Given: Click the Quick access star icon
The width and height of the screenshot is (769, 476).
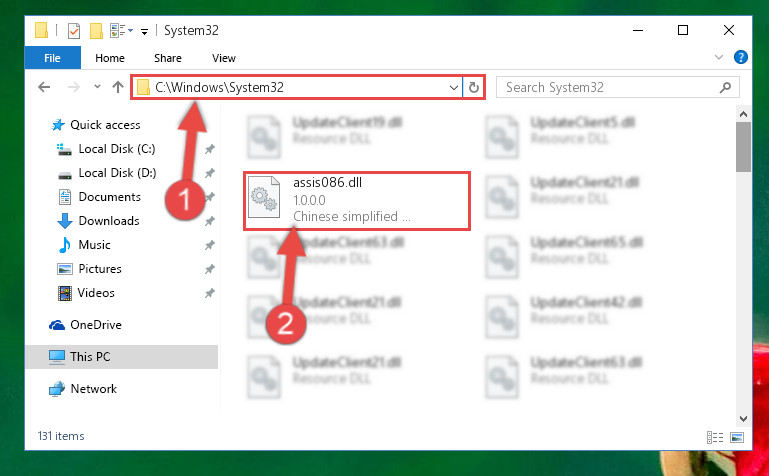Looking at the screenshot, I should click(x=58, y=125).
